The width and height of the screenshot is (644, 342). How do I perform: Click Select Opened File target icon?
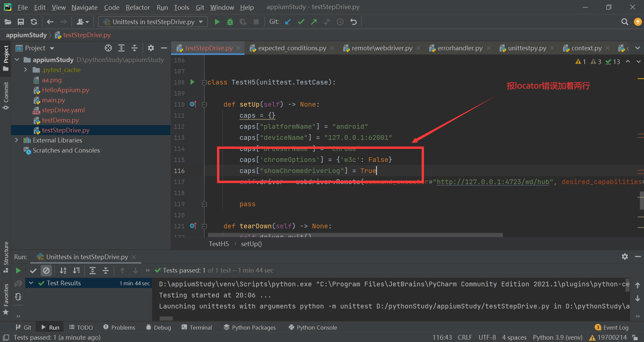click(x=108, y=48)
